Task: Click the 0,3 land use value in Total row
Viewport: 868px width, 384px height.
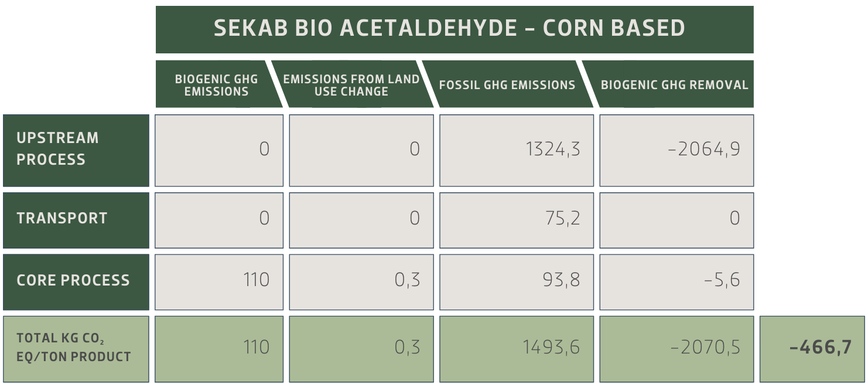Action: click(x=361, y=348)
